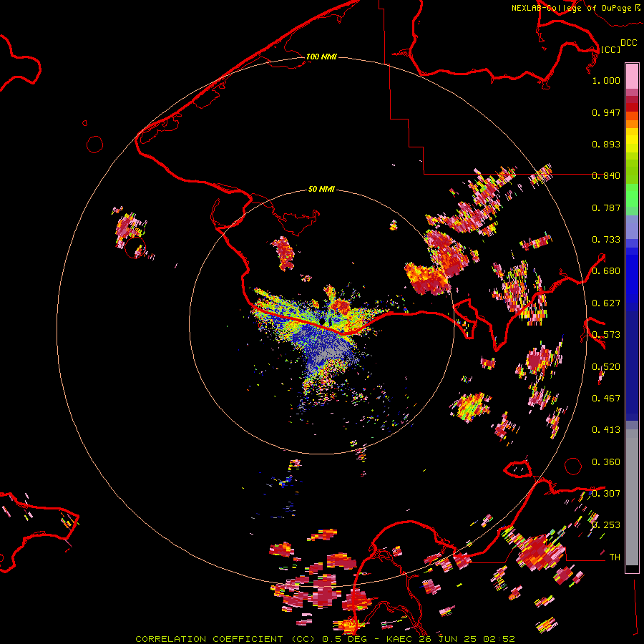Click the KAEC 26 JUN 25 02:52 timestamp
Screen dimensions: 644x644
(451, 639)
